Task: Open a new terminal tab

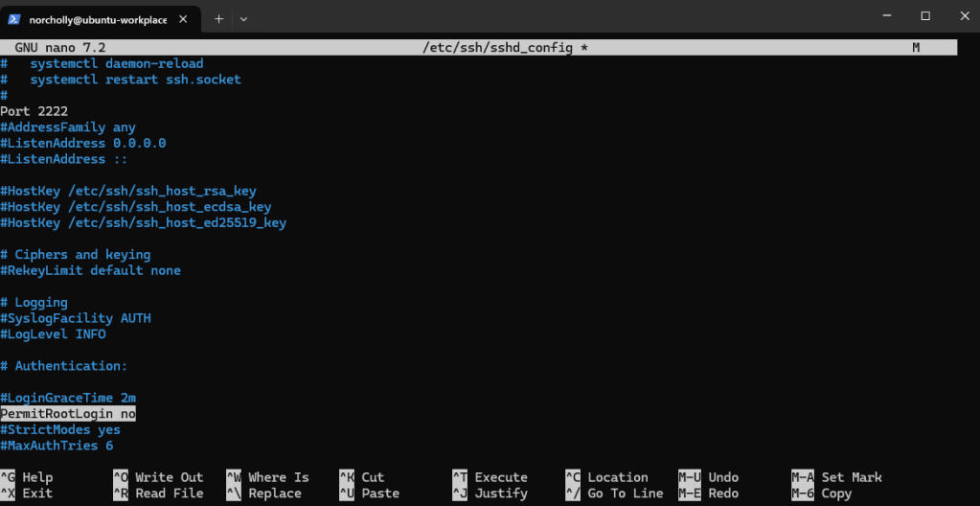Action: tap(218, 18)
